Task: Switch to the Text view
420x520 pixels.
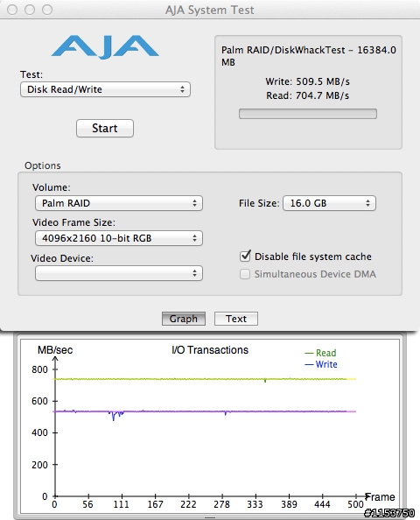Action: tap(236, 319)
